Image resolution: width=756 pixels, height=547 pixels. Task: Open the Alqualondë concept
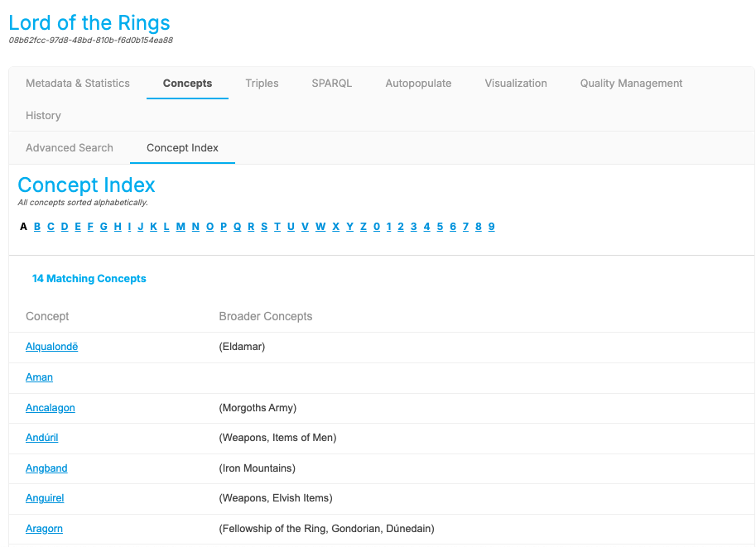51,347
